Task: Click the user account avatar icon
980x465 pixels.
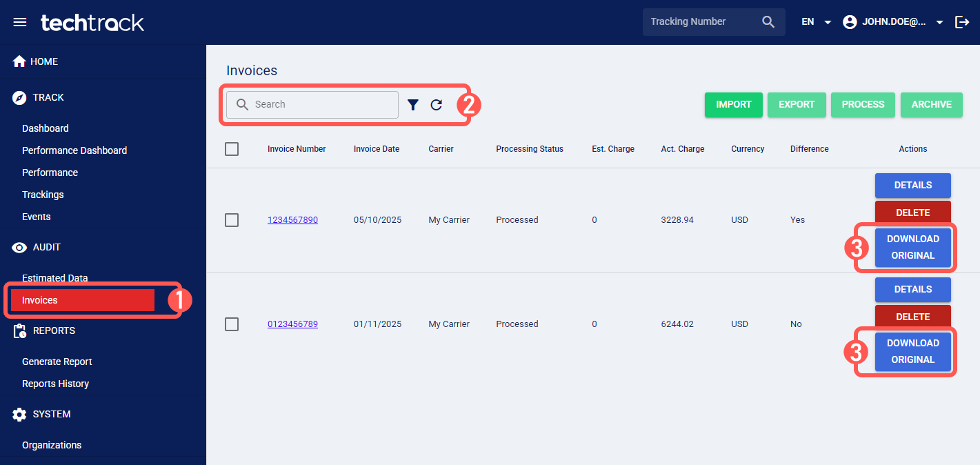Action: [850, 22]
